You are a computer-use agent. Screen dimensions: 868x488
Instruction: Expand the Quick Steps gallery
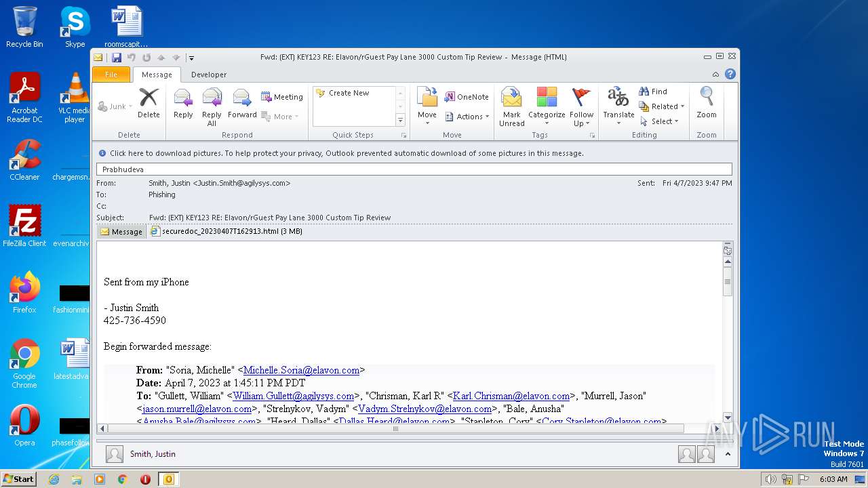pyautogui.click(x=400, y=121)
